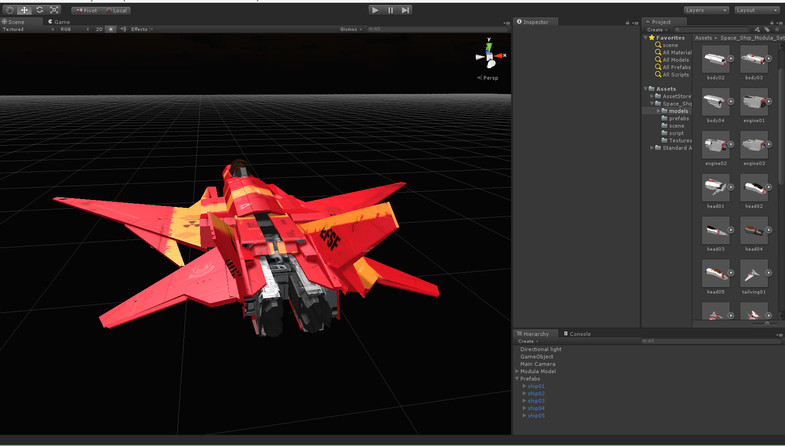
Task: Collapse Prefabs group in Hierarchy
Action: [x=517, y=379]
